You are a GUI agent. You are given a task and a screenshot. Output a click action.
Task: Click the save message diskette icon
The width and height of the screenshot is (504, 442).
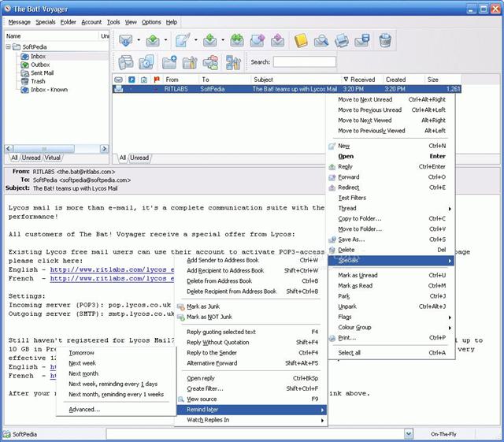pyautogui.click(x=362, y=40)
